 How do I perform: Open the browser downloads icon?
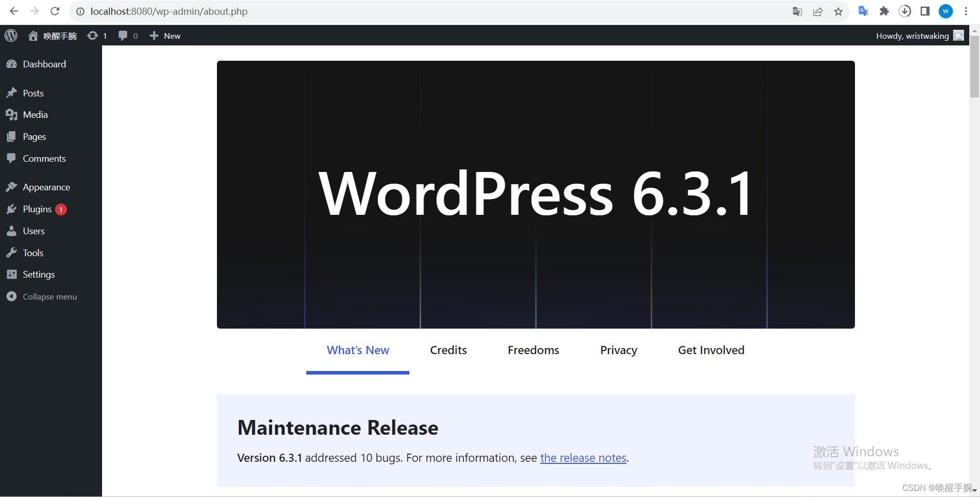(x=904, y=11)
